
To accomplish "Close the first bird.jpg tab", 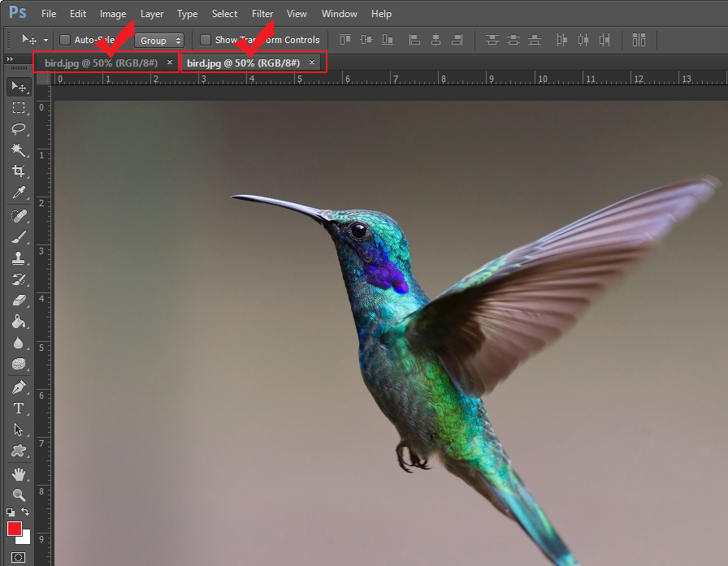I will pos(170,63).
